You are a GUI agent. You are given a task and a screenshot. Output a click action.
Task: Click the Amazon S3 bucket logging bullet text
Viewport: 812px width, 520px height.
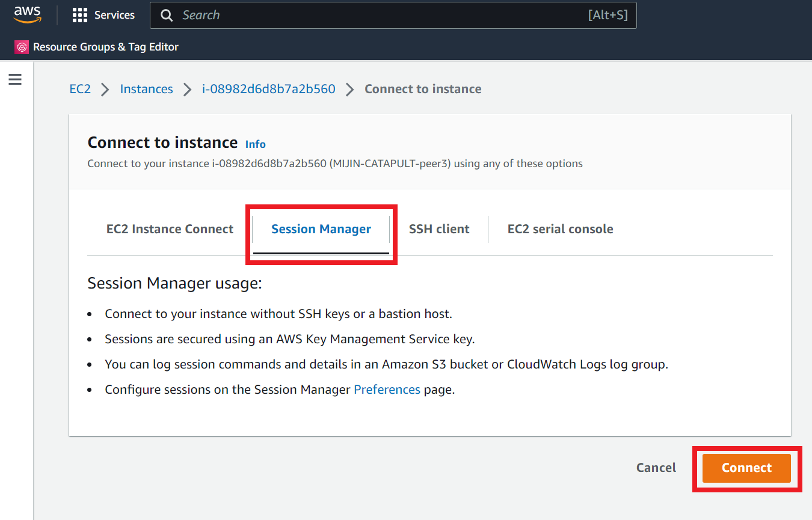[387, 364]
